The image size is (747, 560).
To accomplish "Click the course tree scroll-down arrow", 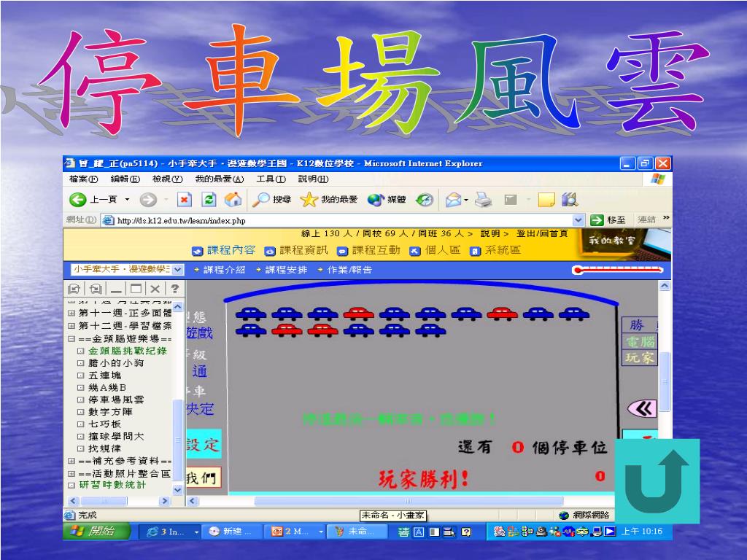I will (x=178, y=489).
